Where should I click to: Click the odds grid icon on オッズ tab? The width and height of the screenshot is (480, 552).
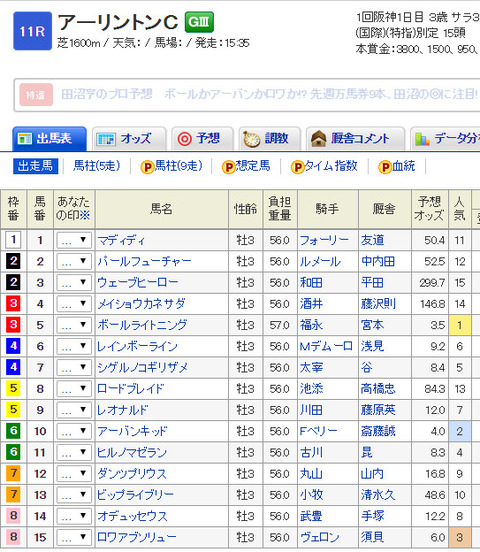tap(106, 139)
